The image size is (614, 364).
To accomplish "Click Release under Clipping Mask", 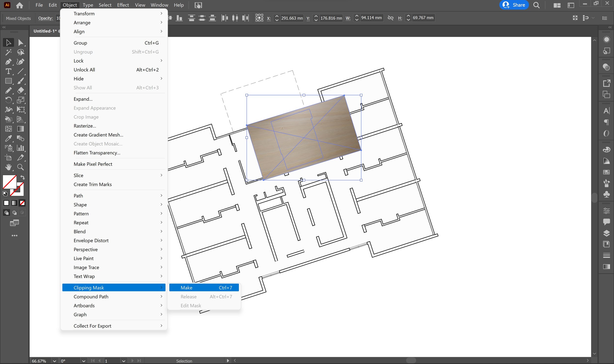I will pos(188,296).
